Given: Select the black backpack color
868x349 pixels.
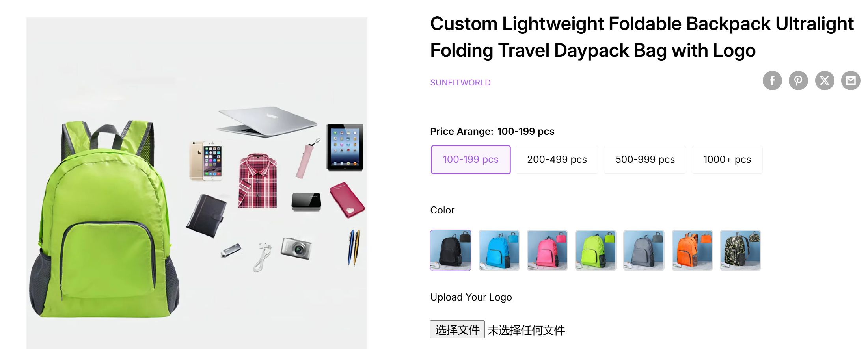Looking at the screenshot, I should (451, 250).
